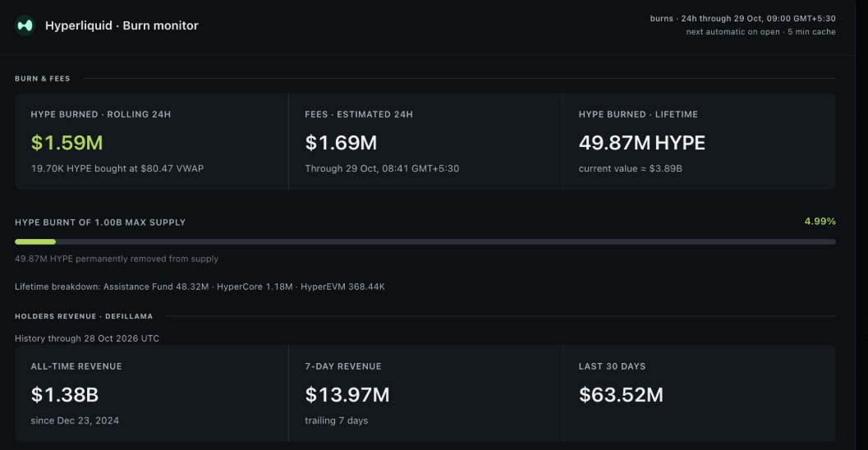This screenshot has height=450, width=868.
Task: Select the current value ≈ $3.89B text
Action: [x=631, y=168]
